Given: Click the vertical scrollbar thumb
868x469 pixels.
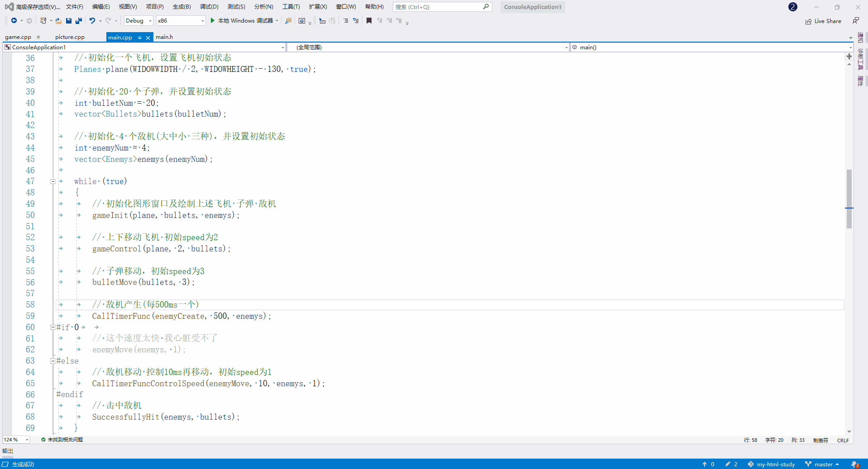Looking at the screenshot, I should click(x=849, y=199).
